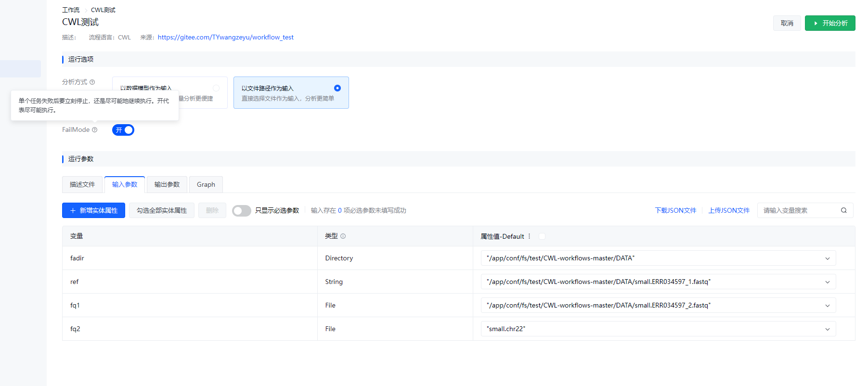Click the 运行选项 section heading
Screen dimensions: 868x386
point(81,59)
